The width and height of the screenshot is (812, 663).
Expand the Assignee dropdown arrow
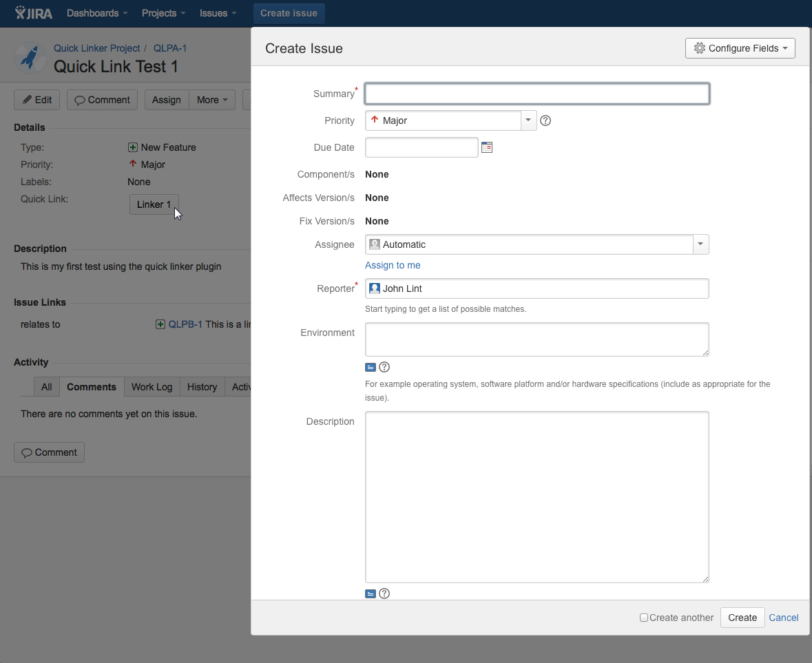[x=700, y=244]
